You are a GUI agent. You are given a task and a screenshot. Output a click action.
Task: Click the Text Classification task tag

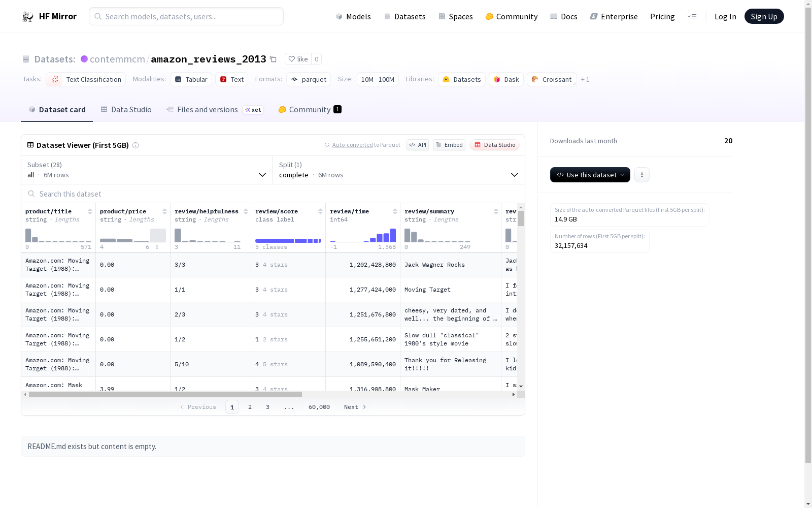(x=86, y=79)
